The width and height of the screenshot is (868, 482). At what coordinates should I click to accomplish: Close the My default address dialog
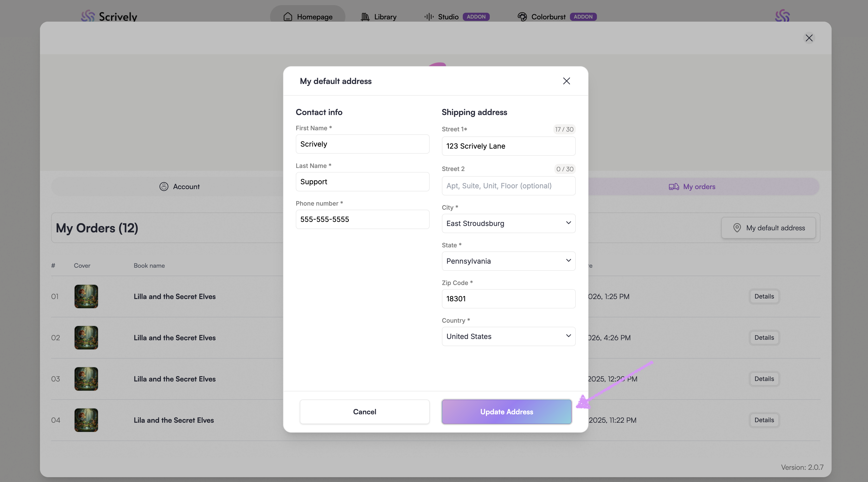566,81
